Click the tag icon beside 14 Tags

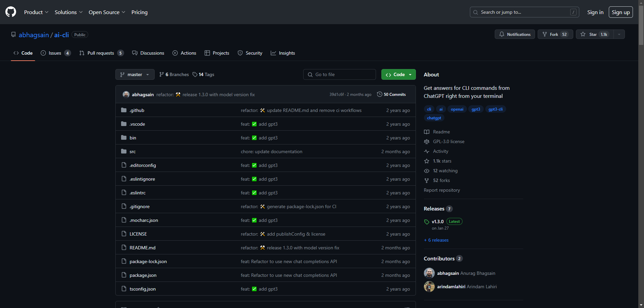click(195, 74)
